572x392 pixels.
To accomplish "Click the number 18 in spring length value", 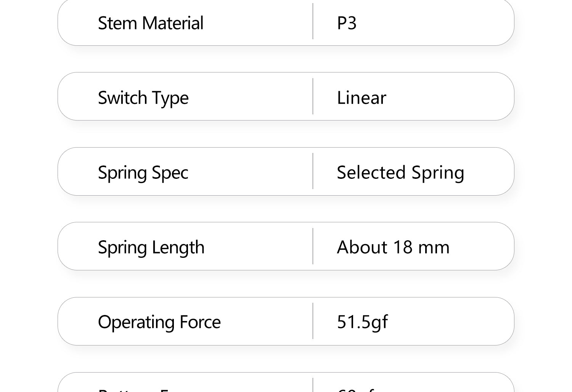I will tap(403, 247).
